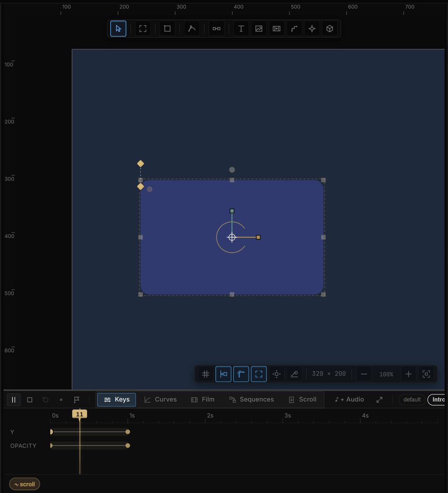
Task: Click the lower motion path diamond on rectangle
Action: (140, 186)
